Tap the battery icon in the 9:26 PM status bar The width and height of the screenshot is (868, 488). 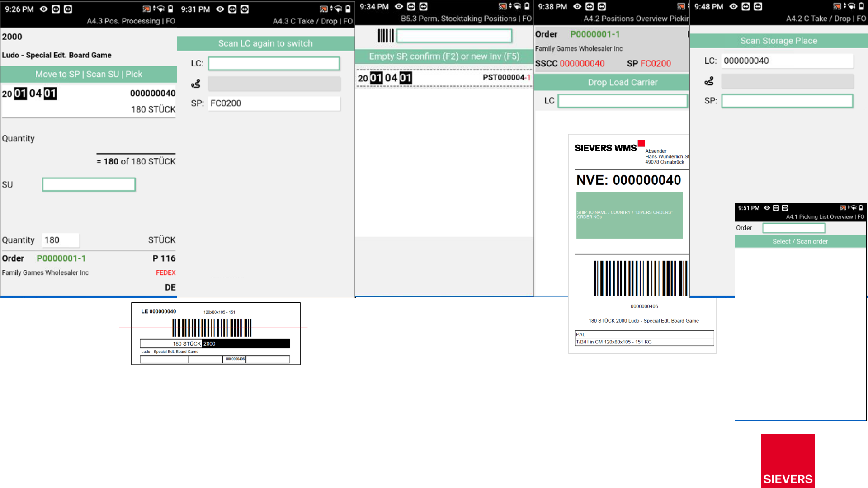(170, 9)
